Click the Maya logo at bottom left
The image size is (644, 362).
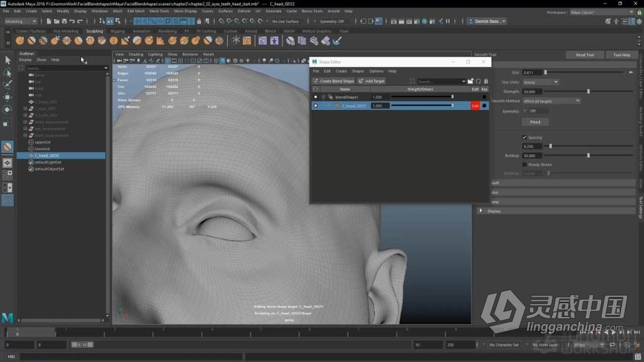coord(8,317)
